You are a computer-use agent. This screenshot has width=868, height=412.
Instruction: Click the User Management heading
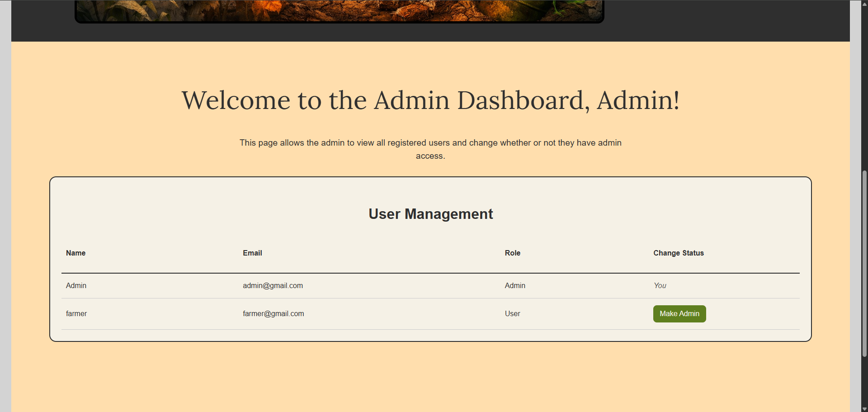[430, 214]
